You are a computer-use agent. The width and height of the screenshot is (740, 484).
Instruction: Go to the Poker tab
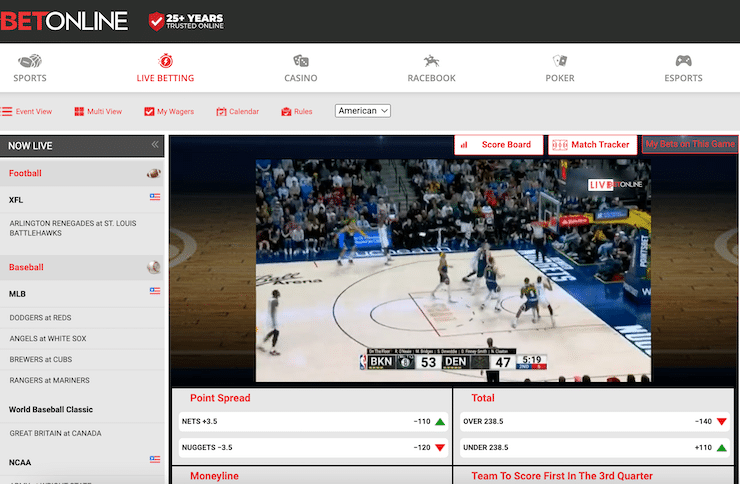coord(560,68)
